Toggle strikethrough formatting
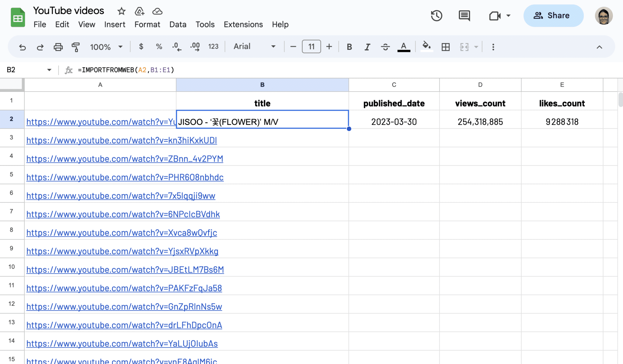623x364 pixels. 385,47
